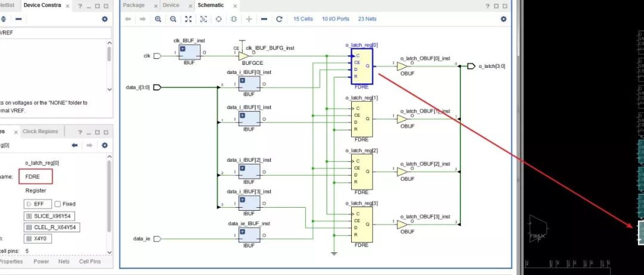Select the o_latch_reg[3] FDRE cell
The width and height of the screenshot is (644, 275).
(362, 224)
